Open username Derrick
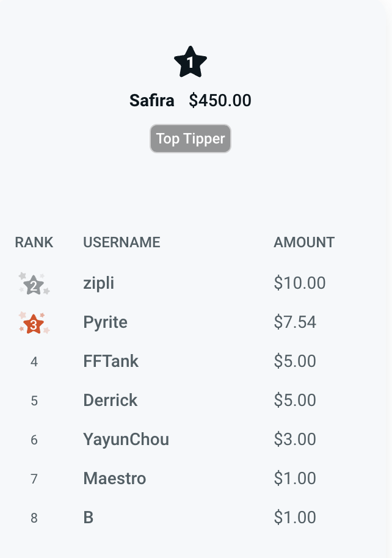392x558 pixels. [111, 400]
